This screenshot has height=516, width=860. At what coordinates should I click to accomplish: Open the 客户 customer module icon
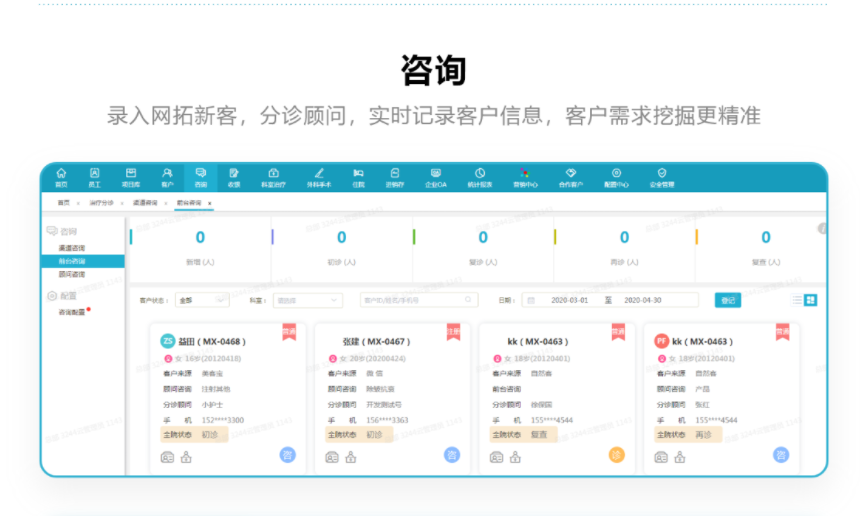167,178
